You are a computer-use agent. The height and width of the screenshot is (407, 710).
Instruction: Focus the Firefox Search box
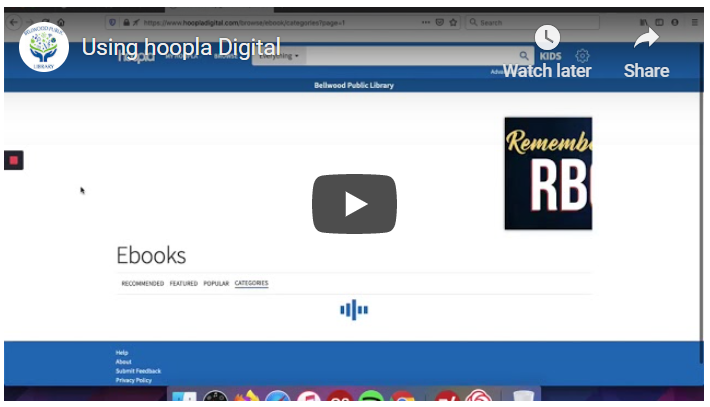[x=533, y=22]
